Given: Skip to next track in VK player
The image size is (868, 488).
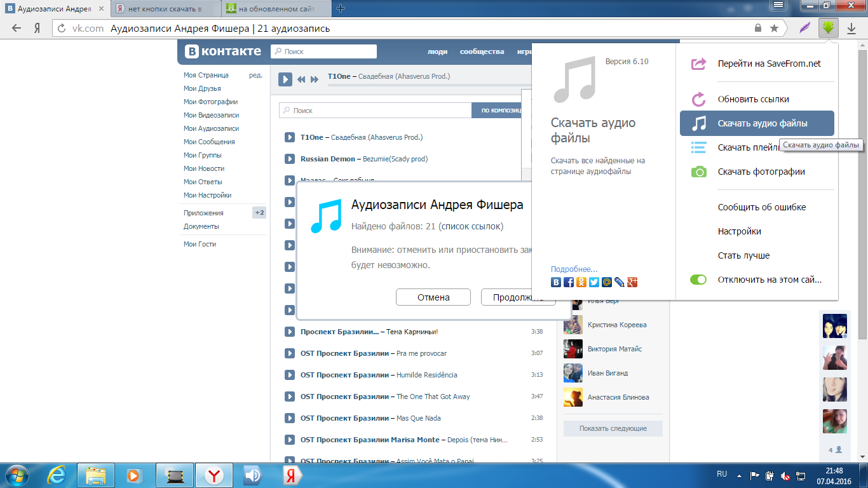Looking at the screenshot, I should pyautogui.click(x=314, y=79).
